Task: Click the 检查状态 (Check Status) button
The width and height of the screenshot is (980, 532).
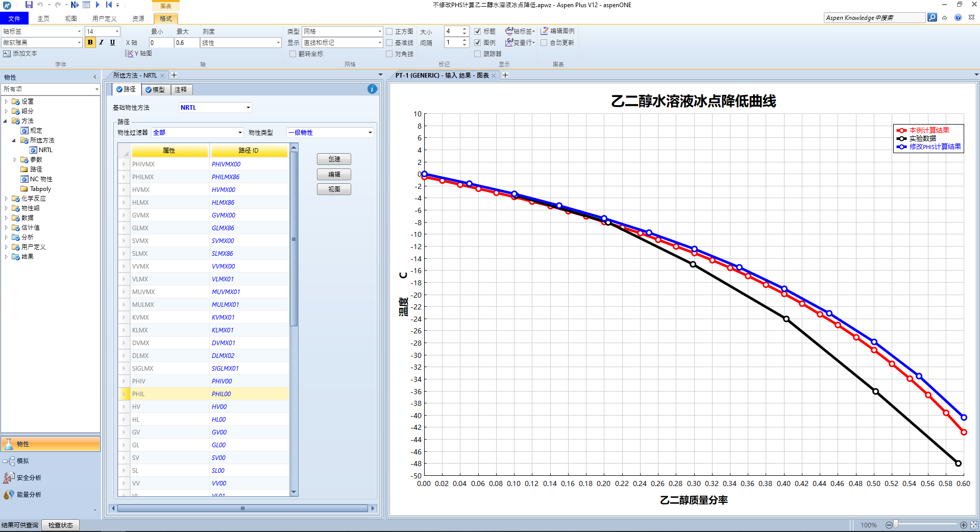Action: pos(60,525)
